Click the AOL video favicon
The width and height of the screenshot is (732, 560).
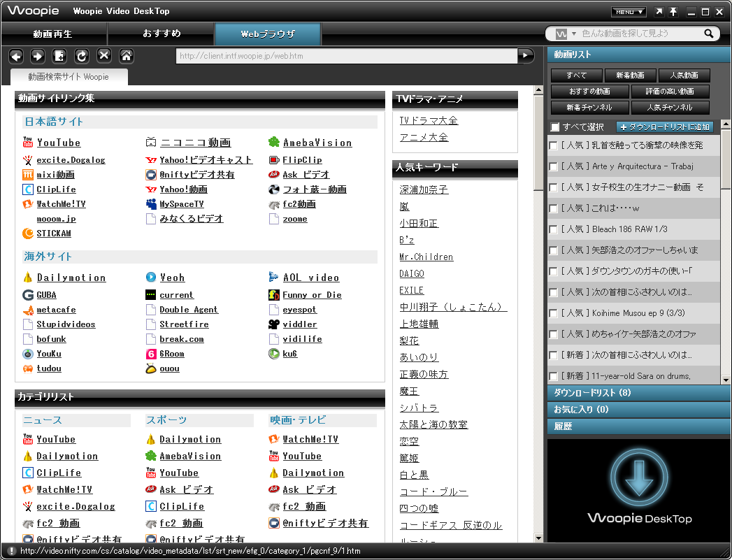273,277
